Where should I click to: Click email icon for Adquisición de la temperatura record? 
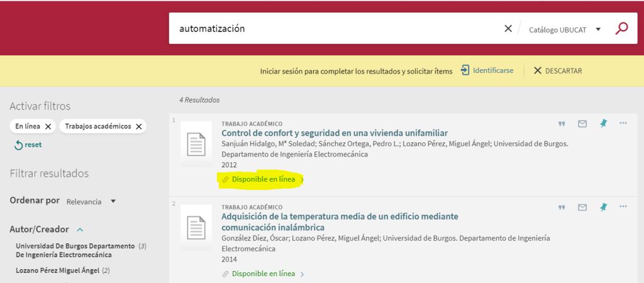[582, 208]
